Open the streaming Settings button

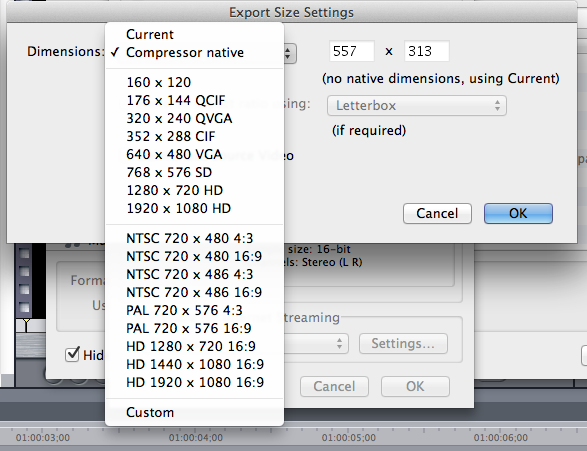(x=403, y=344)
